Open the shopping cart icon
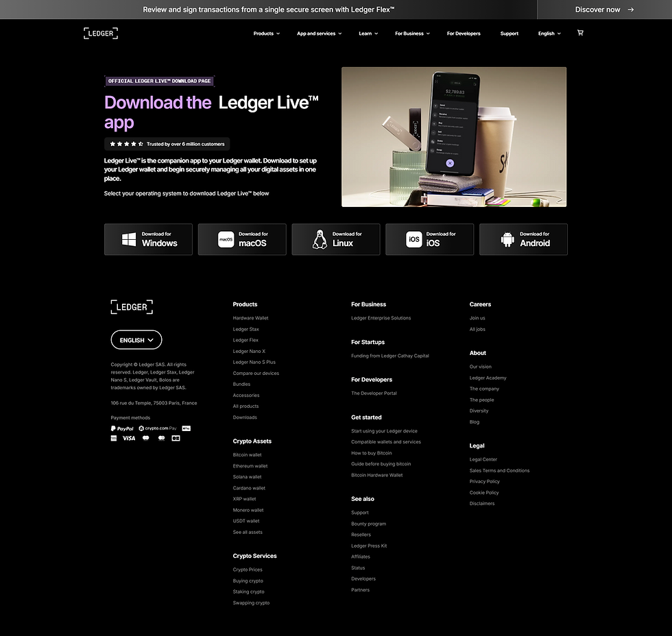672x636 pixels. click(x=580, y=33)
